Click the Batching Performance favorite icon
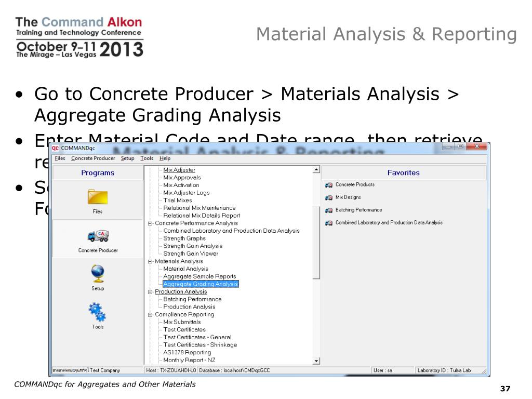 tap(329, 210)
